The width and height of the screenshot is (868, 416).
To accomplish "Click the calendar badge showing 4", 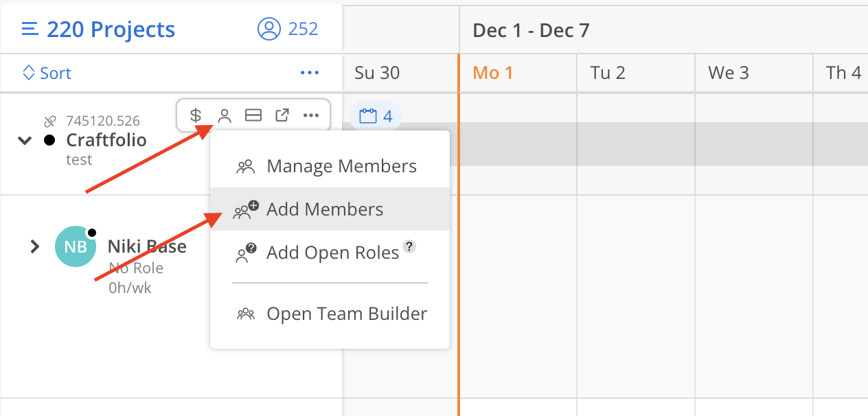I will (x=376, y=116).
